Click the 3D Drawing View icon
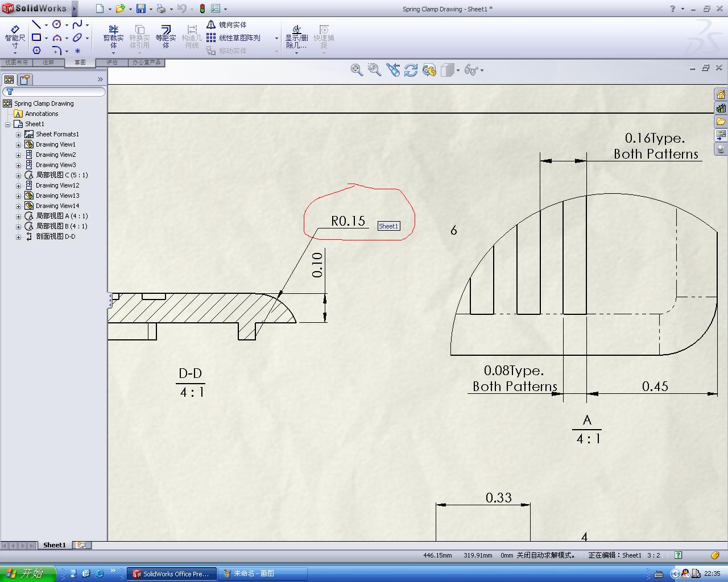 click(x=429, y=70)
